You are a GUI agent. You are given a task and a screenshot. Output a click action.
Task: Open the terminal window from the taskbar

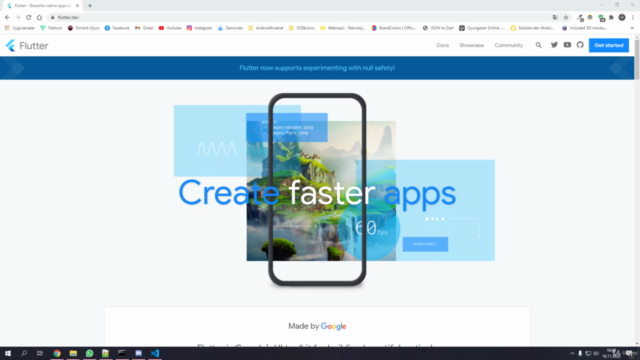pyautogui.click(x=122, y=353)
